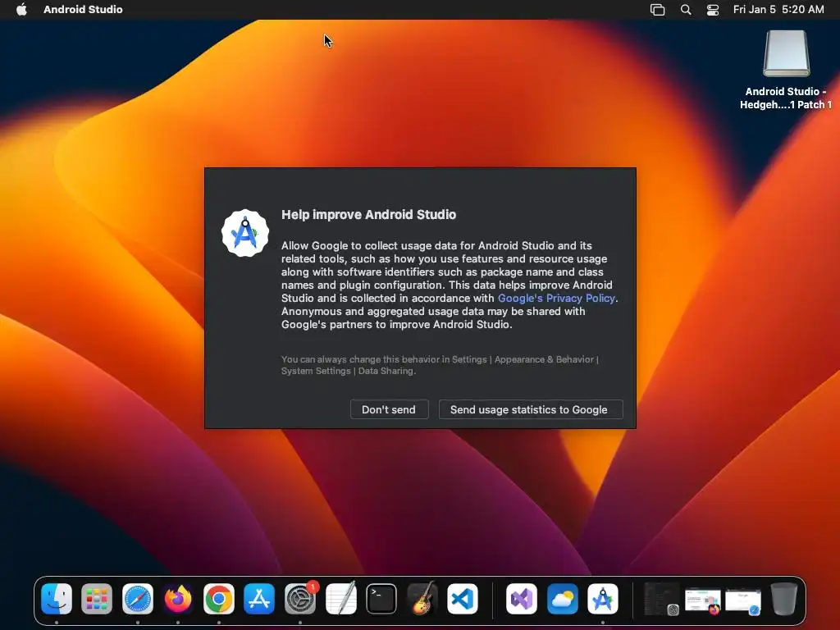The width and height of the screenshot is (840, 630).
Task: Choose Send usage statistics to Google
Action: (x=531, y=409)
